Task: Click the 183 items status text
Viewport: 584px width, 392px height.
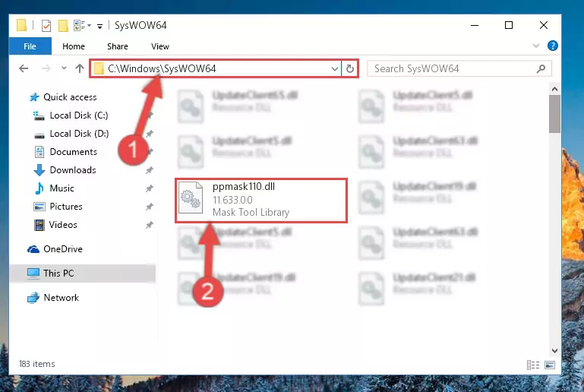Action: coord(37,364)
